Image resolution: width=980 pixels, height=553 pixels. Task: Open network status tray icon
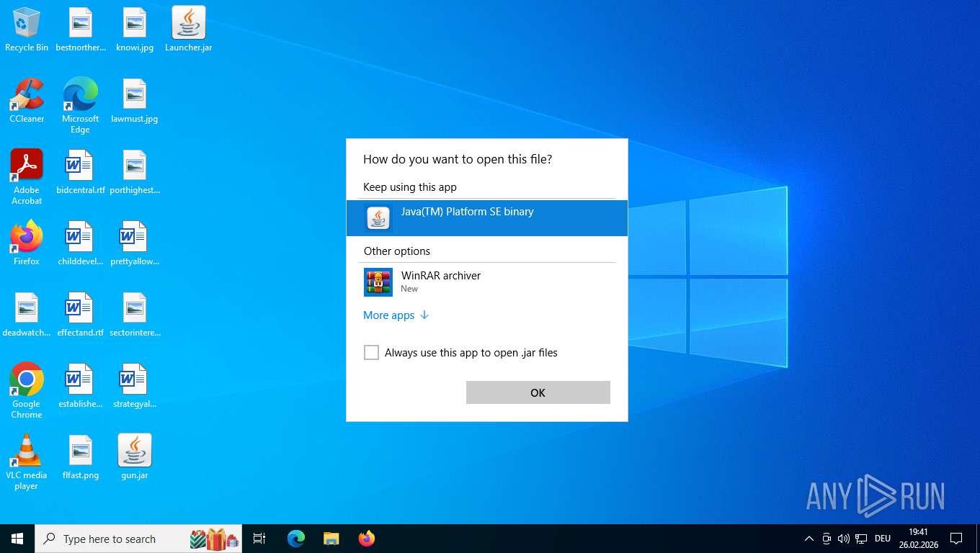click(861, 539)
